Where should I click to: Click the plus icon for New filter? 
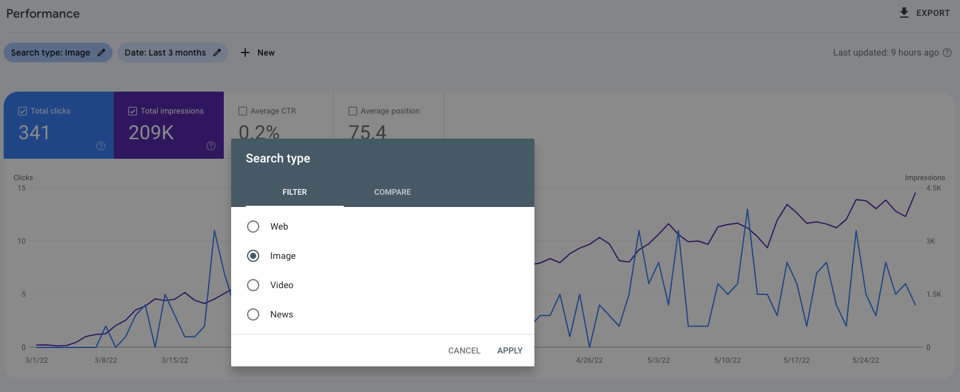245,53
